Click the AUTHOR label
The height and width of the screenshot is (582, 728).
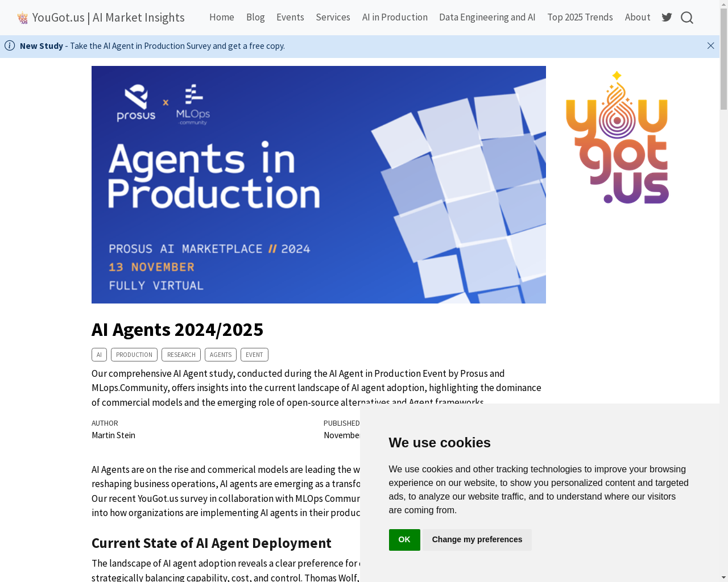(x=105, y=423)
